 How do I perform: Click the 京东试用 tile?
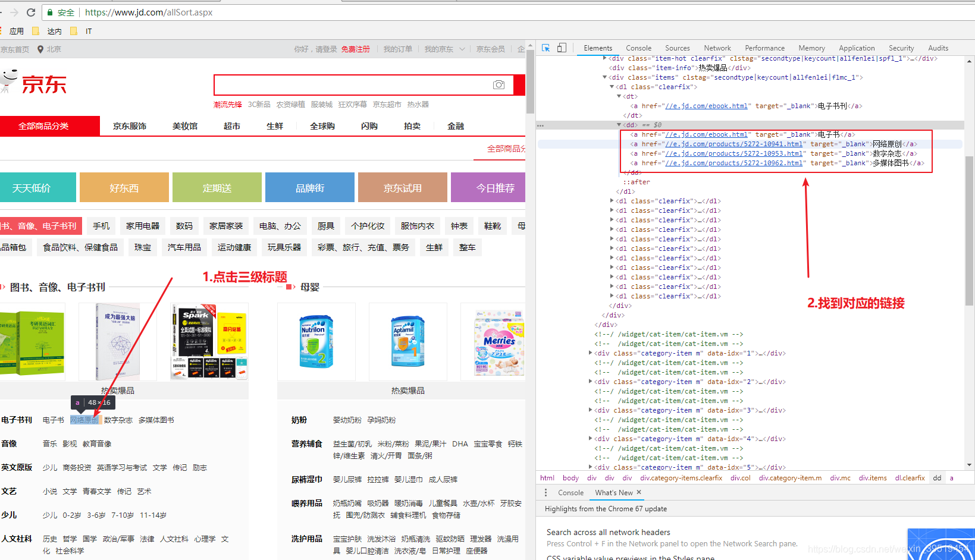(x=403, y=187)
